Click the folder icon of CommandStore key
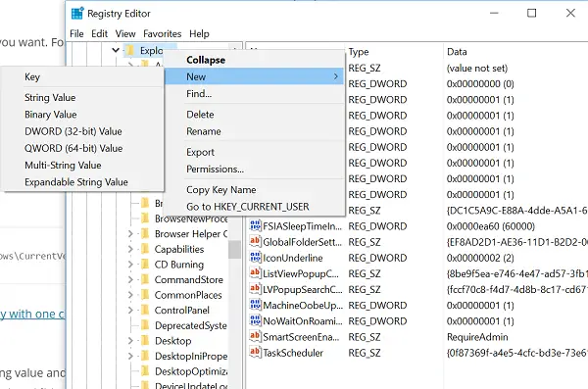Image resolution: width=588 pixels, height=389 pixels. [x=145, y=279]
